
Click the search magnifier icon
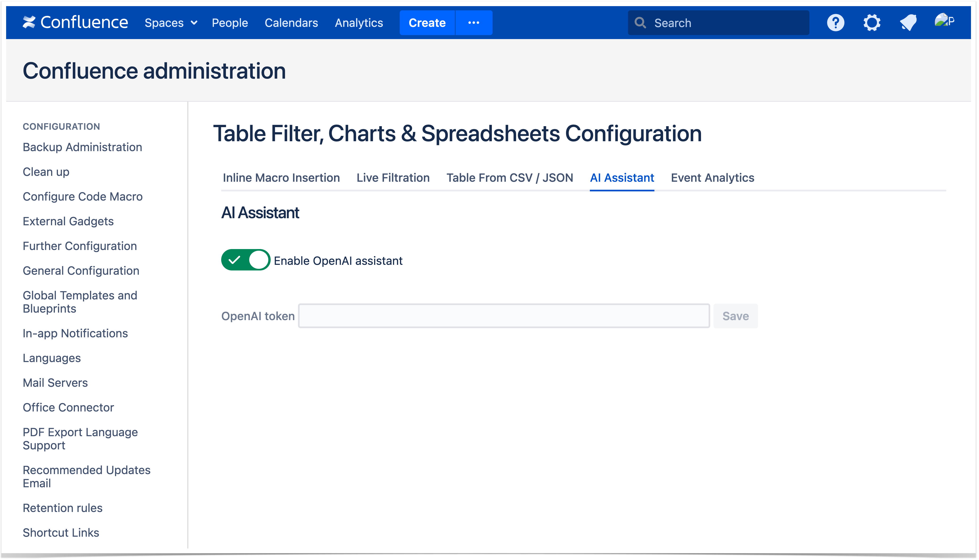(640, 23)
